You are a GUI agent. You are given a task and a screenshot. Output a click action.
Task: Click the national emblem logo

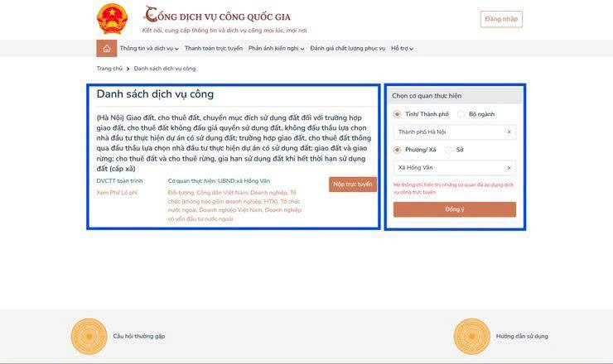tap(112, 18)
